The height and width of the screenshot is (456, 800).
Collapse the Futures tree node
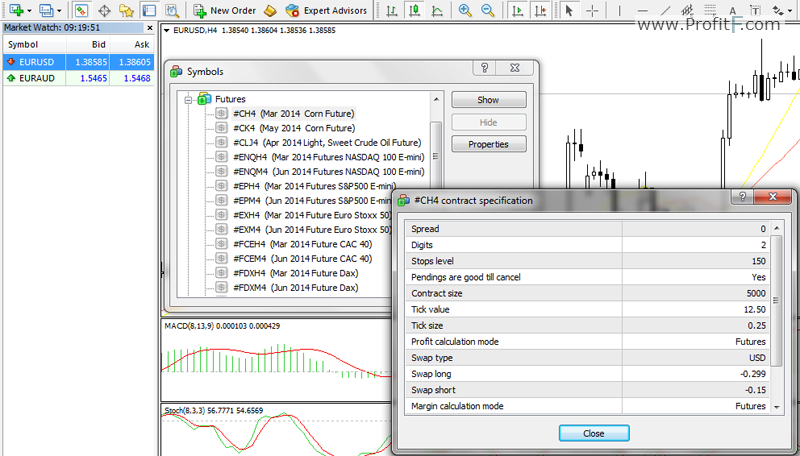click(188, 99)
